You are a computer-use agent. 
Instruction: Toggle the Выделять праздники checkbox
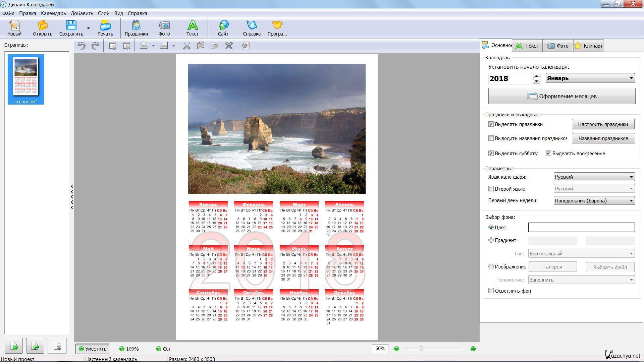[x=491, y=124]
